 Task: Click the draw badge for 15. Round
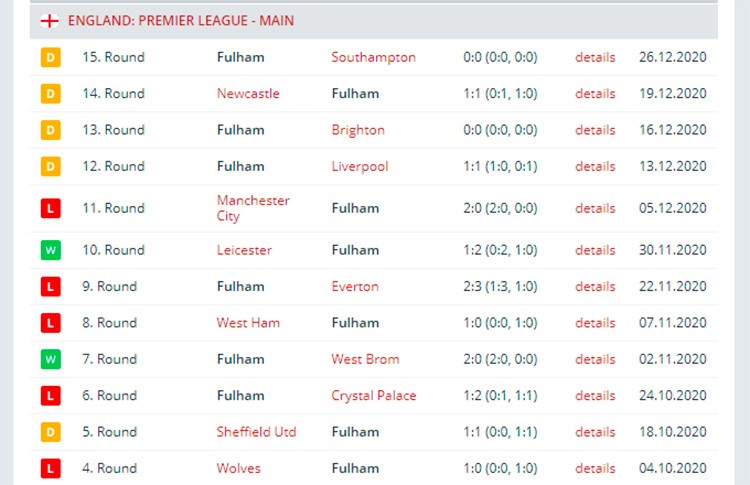[51, 57]
